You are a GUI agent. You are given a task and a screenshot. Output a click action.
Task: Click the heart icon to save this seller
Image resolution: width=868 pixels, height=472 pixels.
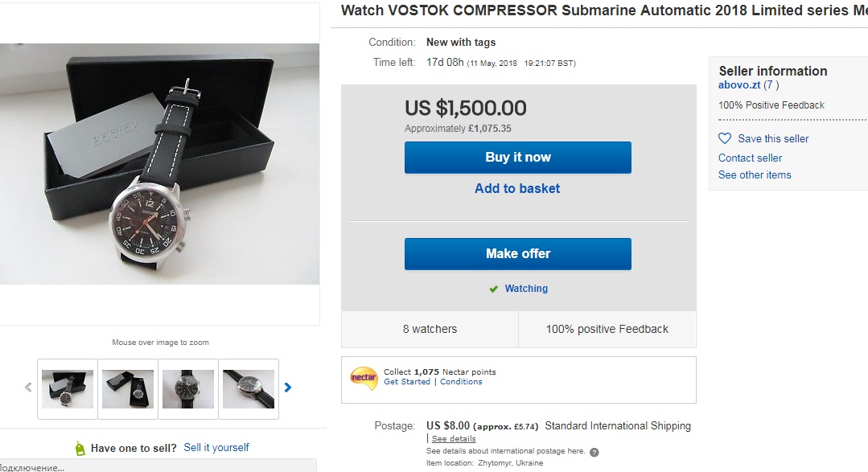tap(725, 138)
